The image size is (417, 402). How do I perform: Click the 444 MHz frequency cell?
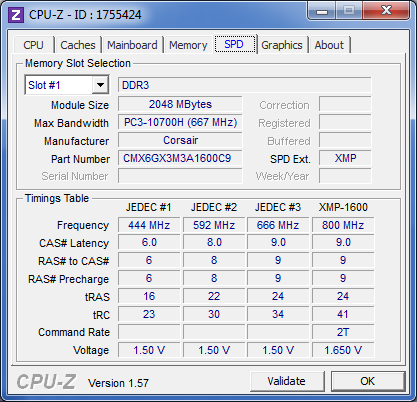point(149,225)
